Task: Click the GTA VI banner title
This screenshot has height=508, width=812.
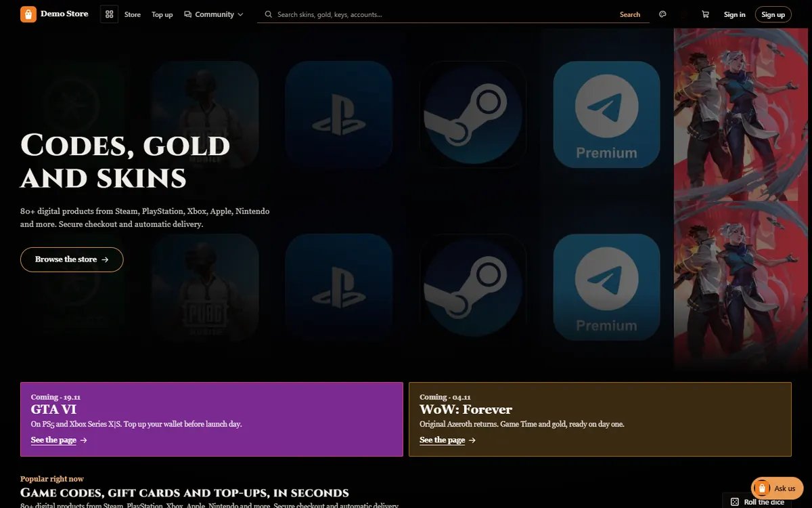Action: pyautogui.click(x=53, y=409)
